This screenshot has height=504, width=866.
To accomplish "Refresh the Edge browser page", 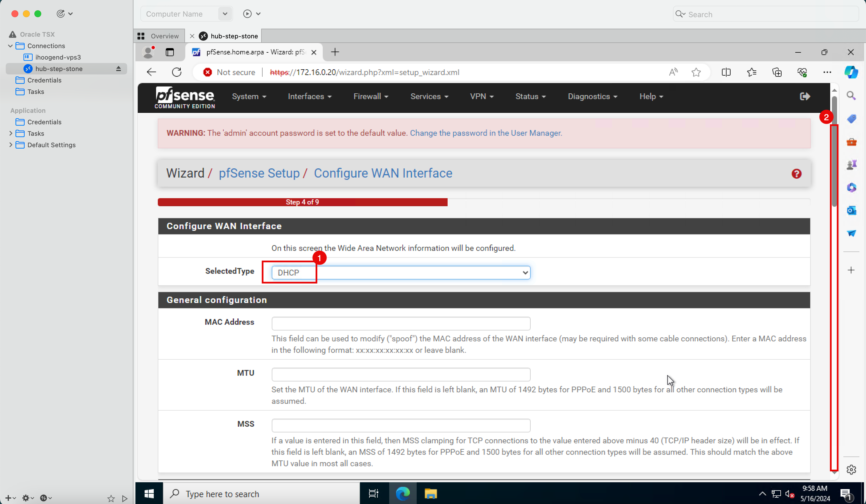I will pyautogui.click(x=177, y=72).
